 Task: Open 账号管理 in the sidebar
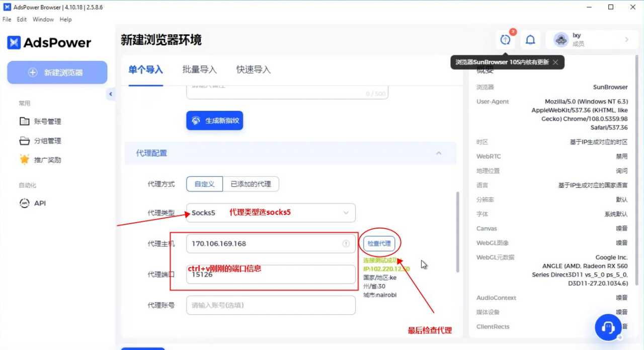(47, 121)
